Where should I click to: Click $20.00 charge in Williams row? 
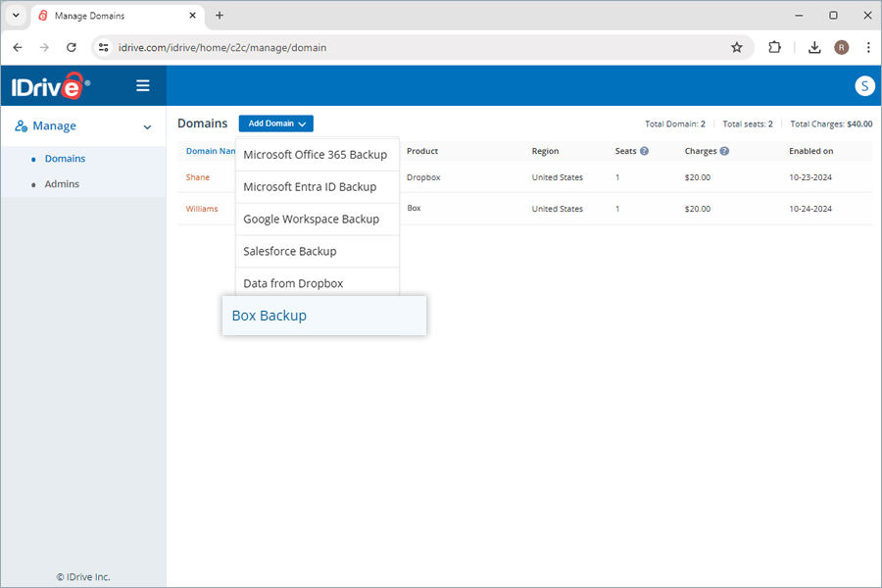697,209
